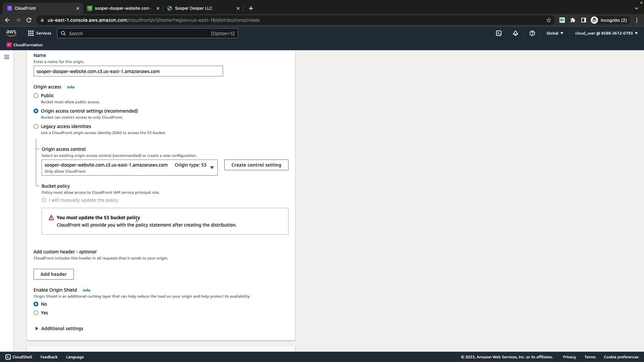Click the CloudFormation shortcut icon
Viewport: 644px width, 362px height.
(x=9, y=45)
